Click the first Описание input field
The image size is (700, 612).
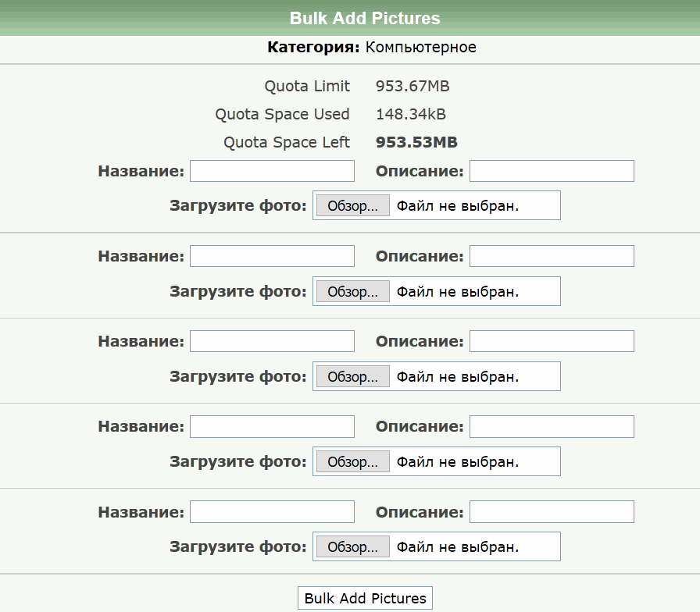coord(552,171)
